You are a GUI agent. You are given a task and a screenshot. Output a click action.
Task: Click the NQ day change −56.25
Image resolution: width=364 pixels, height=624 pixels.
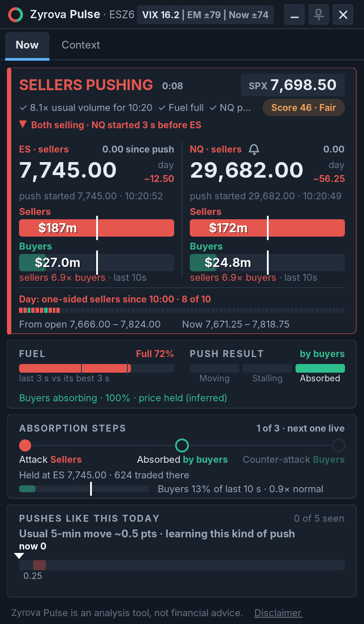point(329,179)
